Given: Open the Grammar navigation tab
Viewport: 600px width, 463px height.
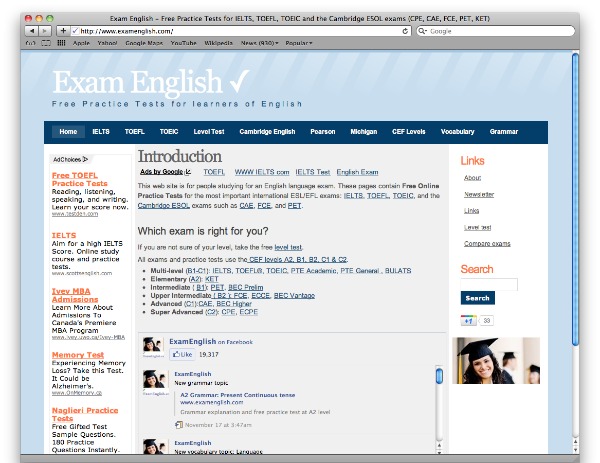Looking at the screenshot, I should (504, 132).
